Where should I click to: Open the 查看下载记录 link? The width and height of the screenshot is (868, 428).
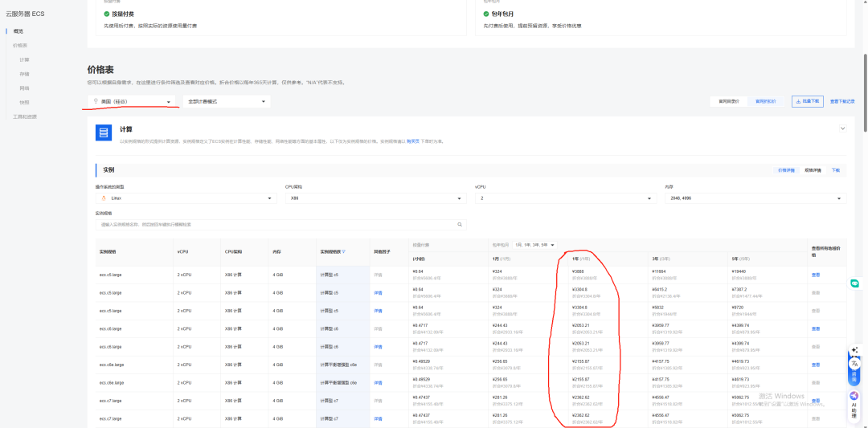click(841, 101)
